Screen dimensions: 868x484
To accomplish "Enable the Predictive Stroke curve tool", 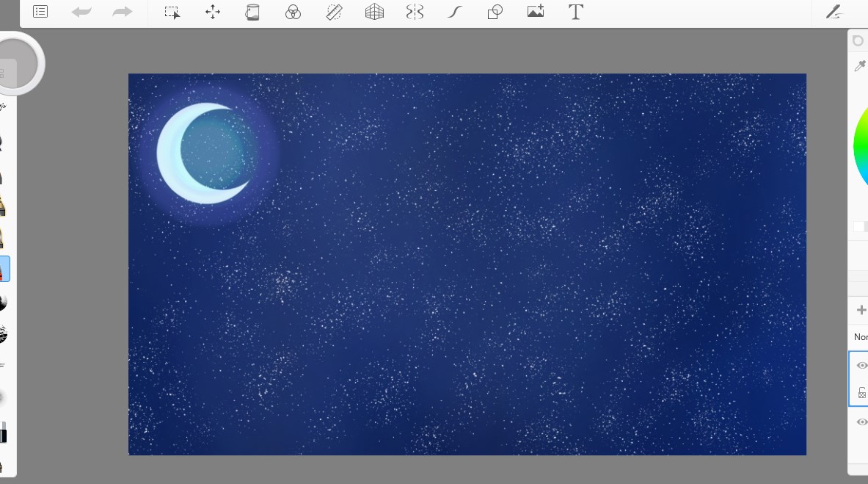I will click(454, 12).
